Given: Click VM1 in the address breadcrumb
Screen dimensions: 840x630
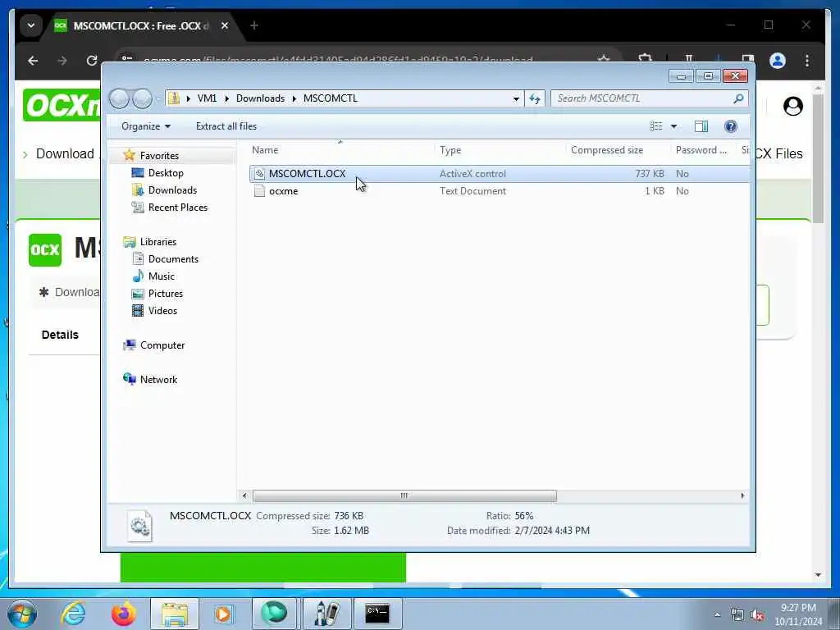Looking at the screenshot, I should tap(207, 98).
